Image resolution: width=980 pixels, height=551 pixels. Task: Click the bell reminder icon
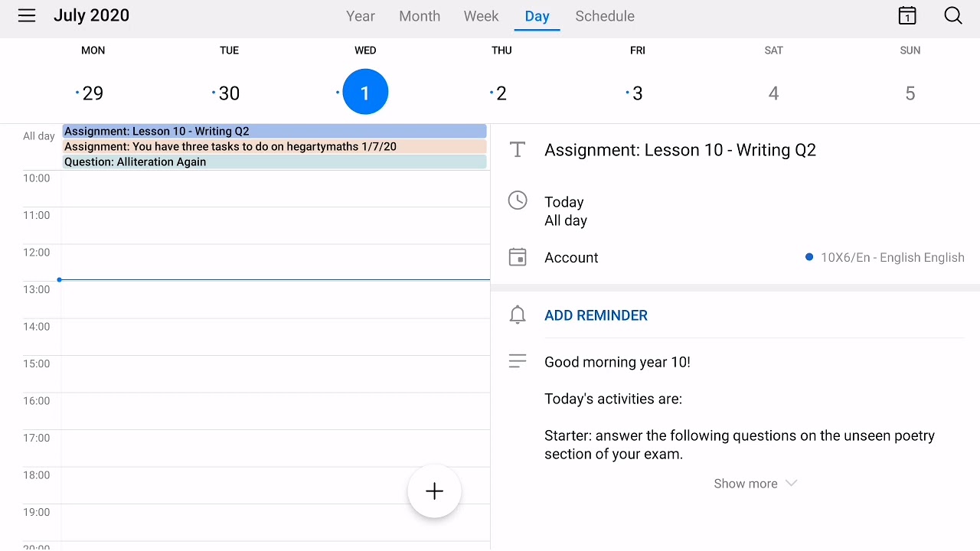(518, 315)
